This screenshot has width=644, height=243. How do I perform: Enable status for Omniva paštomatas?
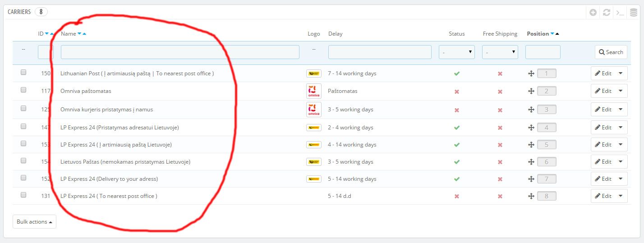point(457,92)
